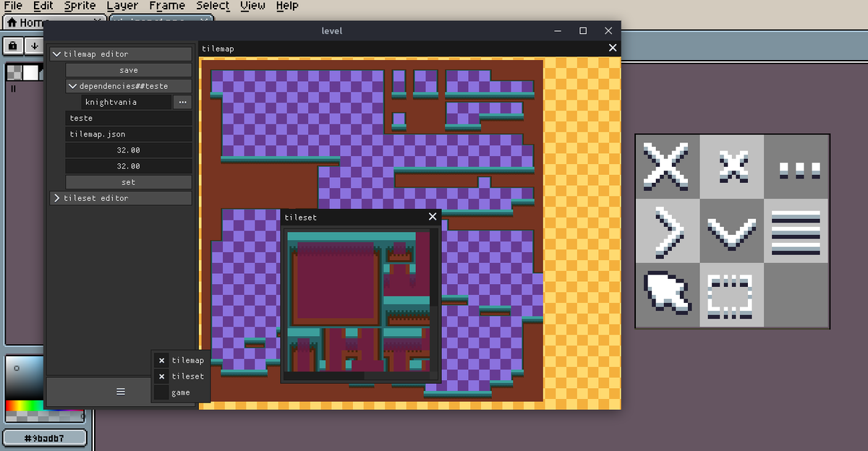The width and height of the screenshot is (868, 451).
Task: Click the rainbow hue slider bar
Action: pos(25,406)
